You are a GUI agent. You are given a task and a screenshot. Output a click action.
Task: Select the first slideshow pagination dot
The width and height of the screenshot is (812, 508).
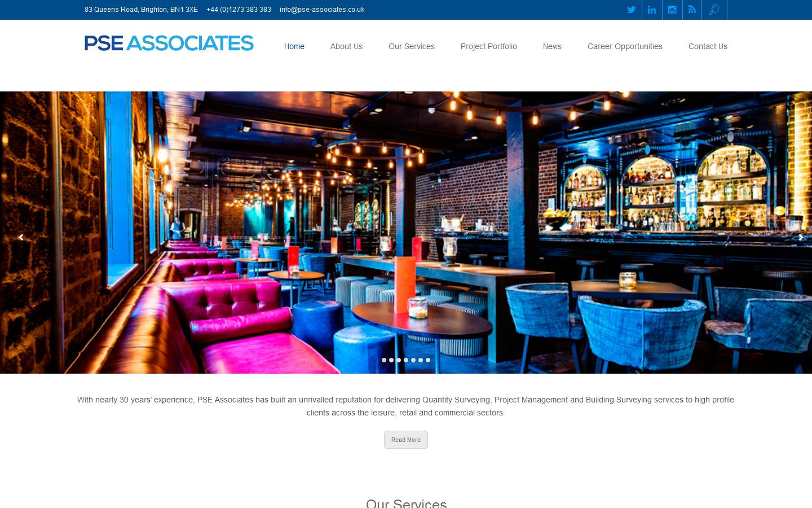(x=384, y=360)
